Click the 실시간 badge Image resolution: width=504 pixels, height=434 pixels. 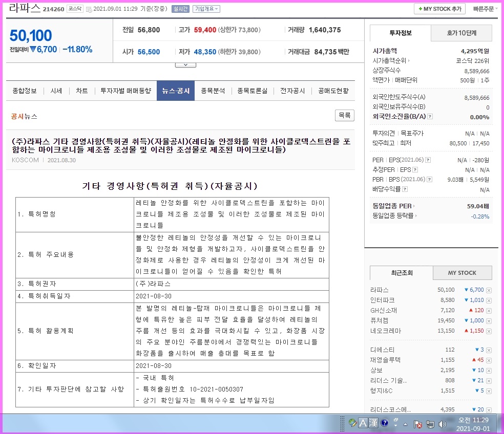180,9
